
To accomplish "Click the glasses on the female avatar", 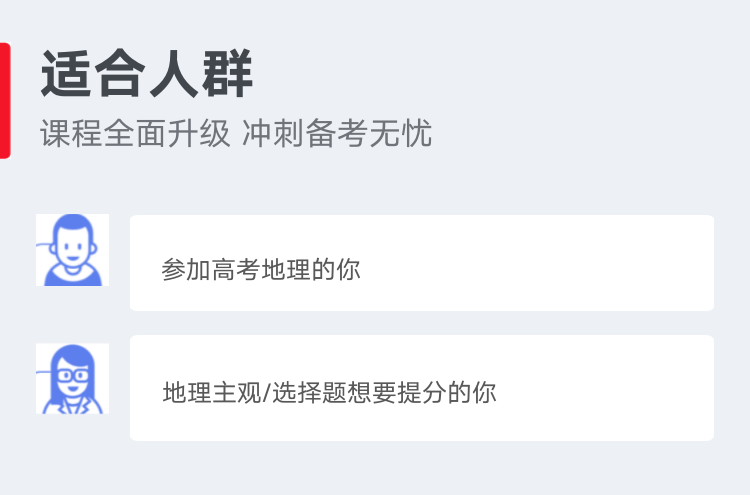I will [73, 375].
